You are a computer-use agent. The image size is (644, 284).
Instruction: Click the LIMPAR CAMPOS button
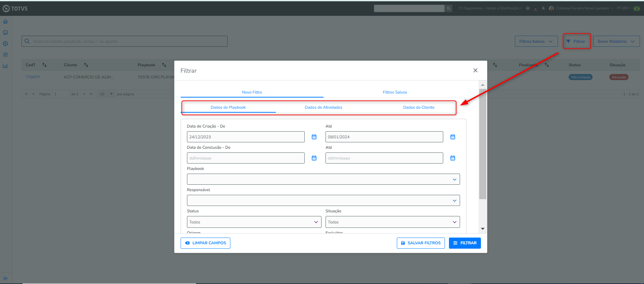tap(205, 243)
